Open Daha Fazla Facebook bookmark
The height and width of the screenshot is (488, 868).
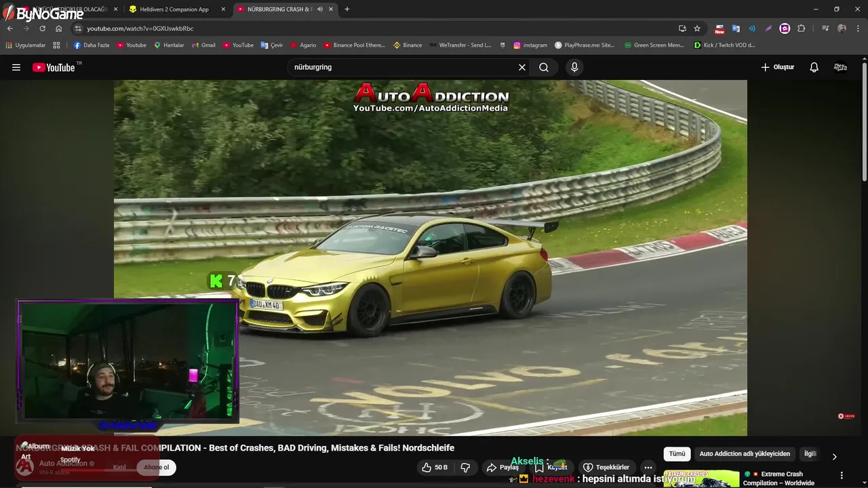pos(92,45)
